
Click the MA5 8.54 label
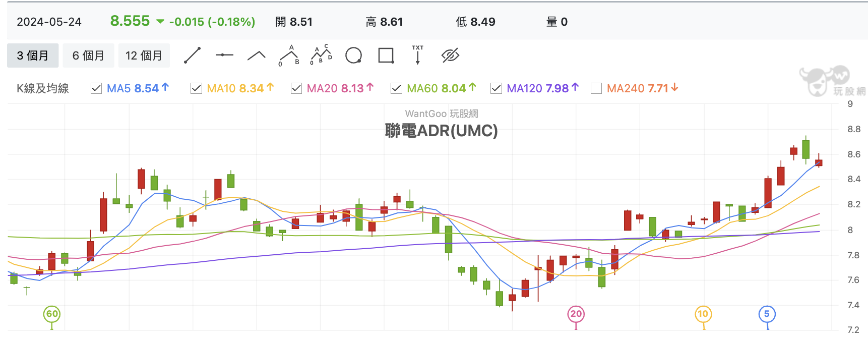click(138, 88)
